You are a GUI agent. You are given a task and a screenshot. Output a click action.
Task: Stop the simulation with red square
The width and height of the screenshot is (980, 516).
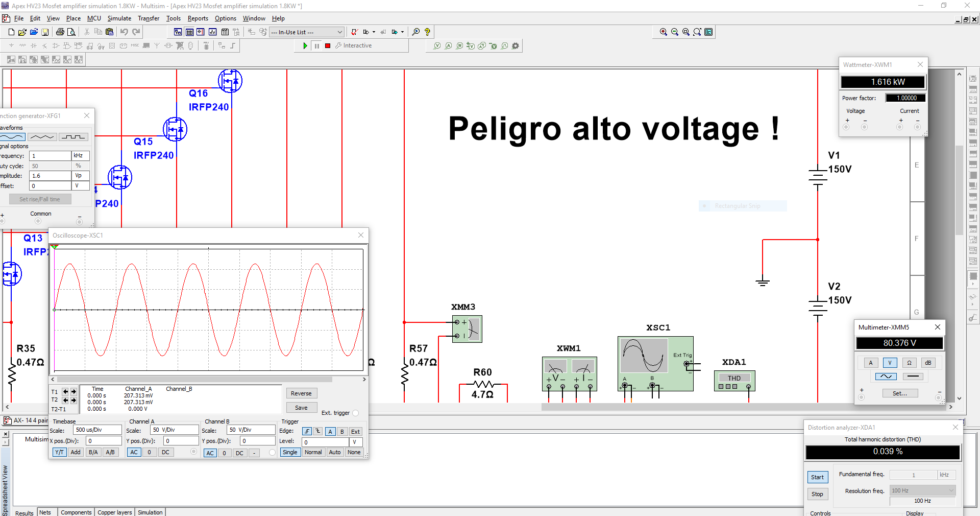[328, 45]
